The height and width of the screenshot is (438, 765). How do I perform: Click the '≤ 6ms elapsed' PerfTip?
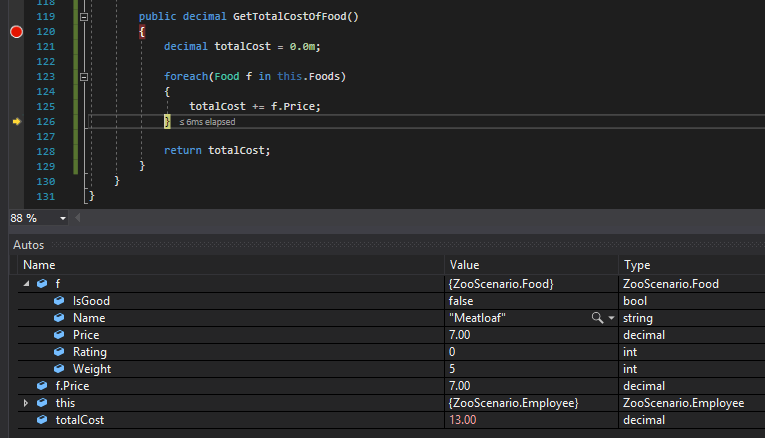point(207,122)
